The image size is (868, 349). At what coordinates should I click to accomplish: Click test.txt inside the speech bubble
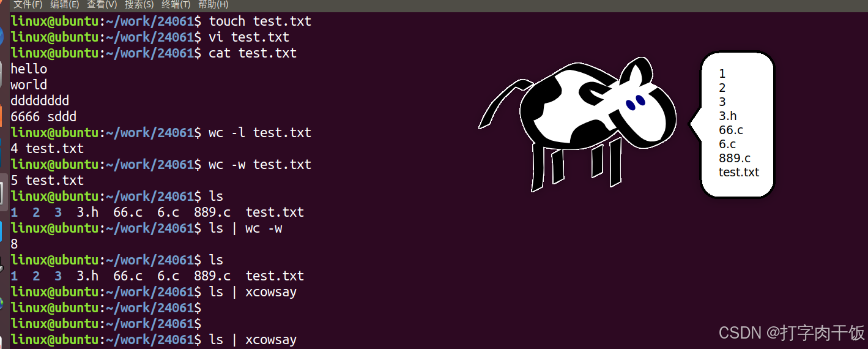(x=739, y=172)
